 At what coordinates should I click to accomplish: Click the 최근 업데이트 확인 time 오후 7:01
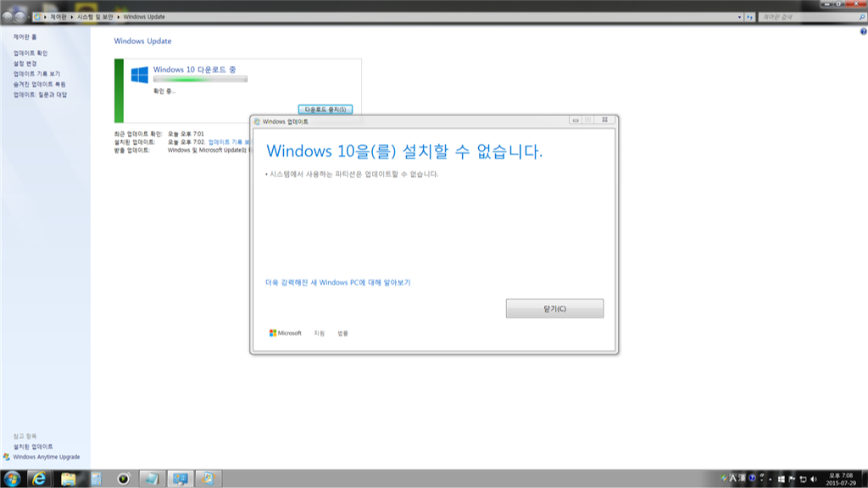[186, 134]
